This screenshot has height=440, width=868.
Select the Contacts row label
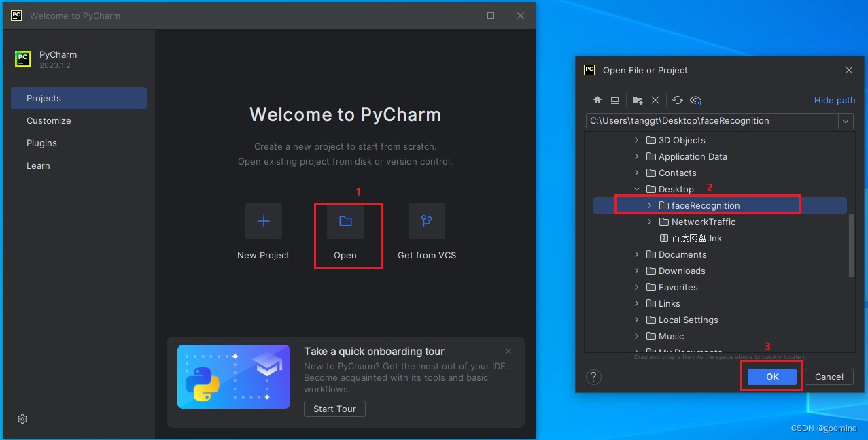677,173
